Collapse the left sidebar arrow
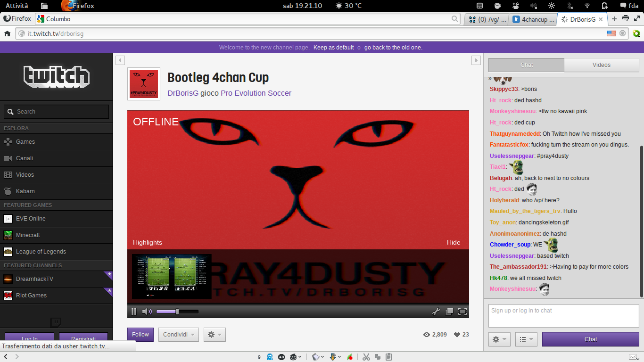Screen dimensions: 644x362 [120, 60]
